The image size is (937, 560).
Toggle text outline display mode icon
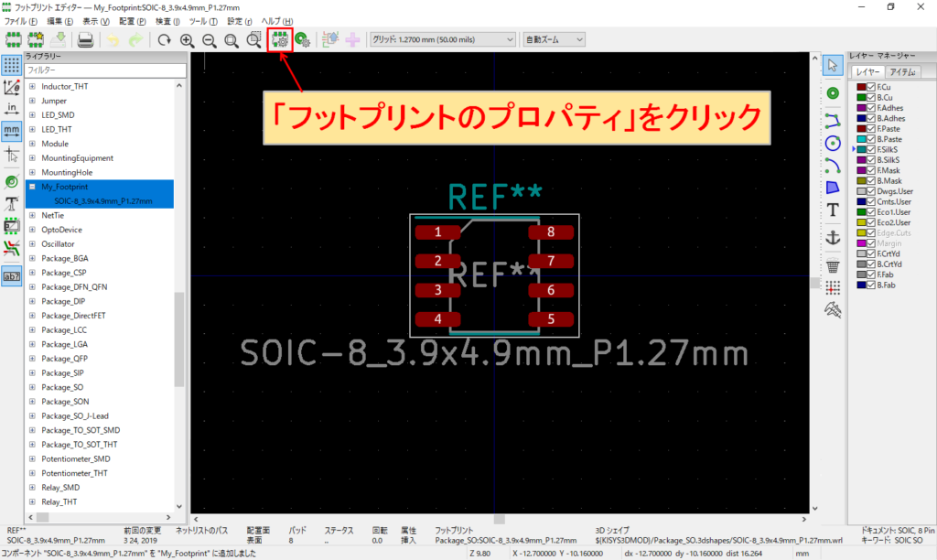[x=11, y=204]
